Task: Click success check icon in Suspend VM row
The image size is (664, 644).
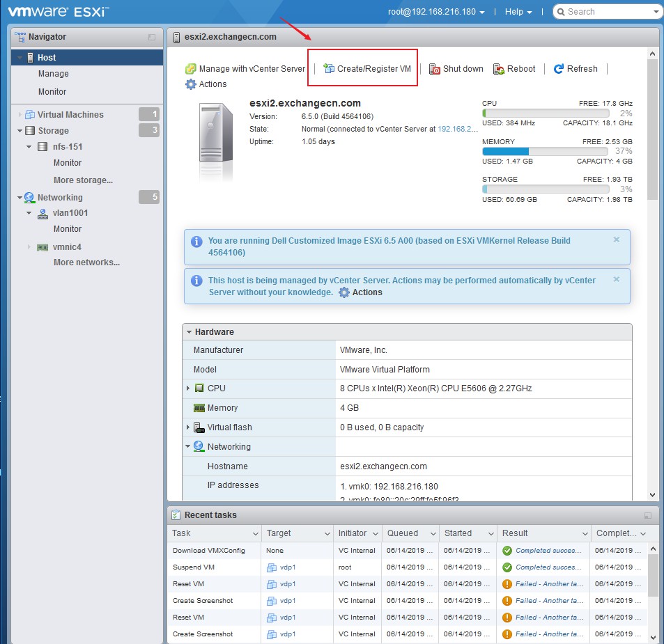Action: [507, 567]
